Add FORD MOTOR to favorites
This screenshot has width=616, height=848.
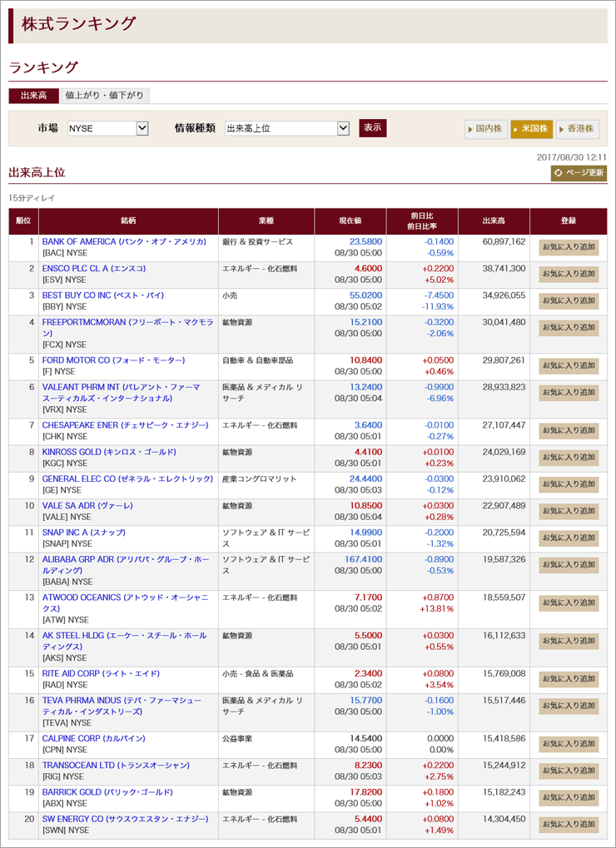(569, 366)
